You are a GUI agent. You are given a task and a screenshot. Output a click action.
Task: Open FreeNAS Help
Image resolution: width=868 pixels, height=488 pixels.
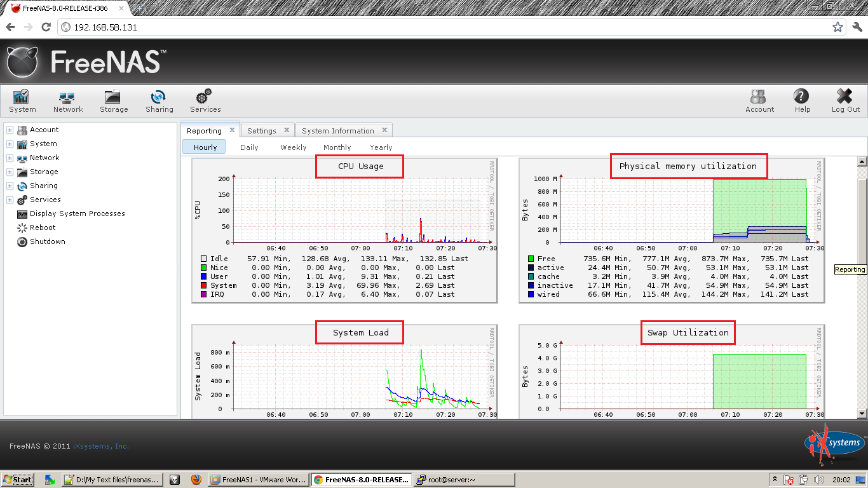802,101
